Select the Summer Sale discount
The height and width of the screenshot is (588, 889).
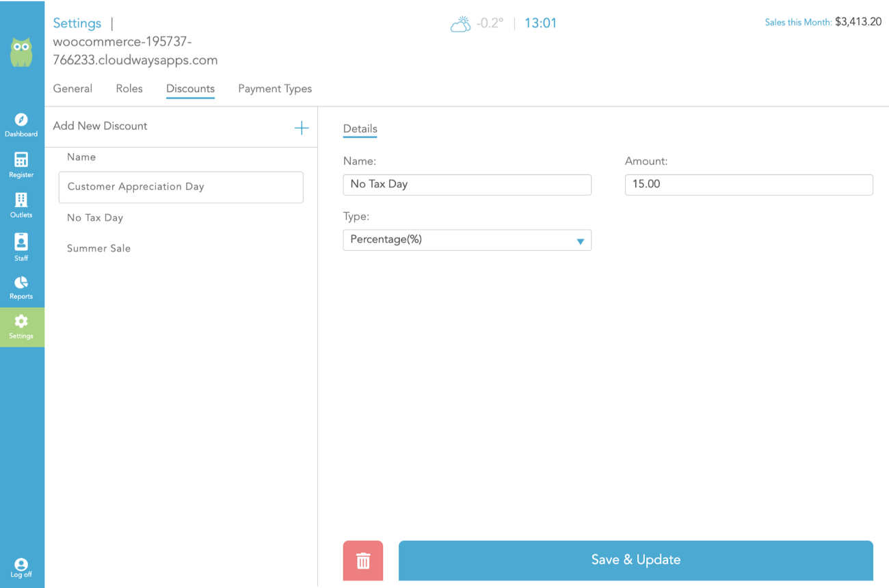coord(99,249)
